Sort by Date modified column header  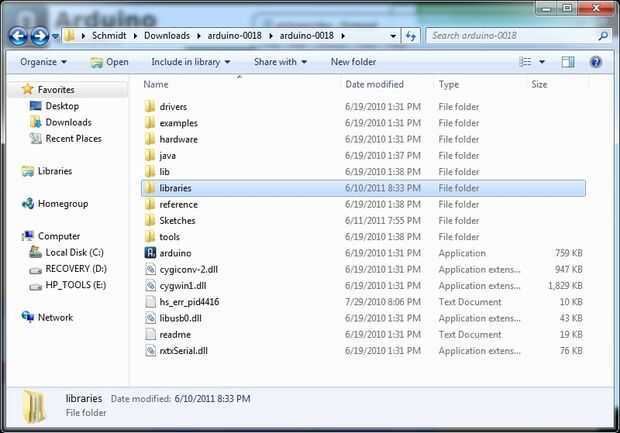(x=374, y=84)
